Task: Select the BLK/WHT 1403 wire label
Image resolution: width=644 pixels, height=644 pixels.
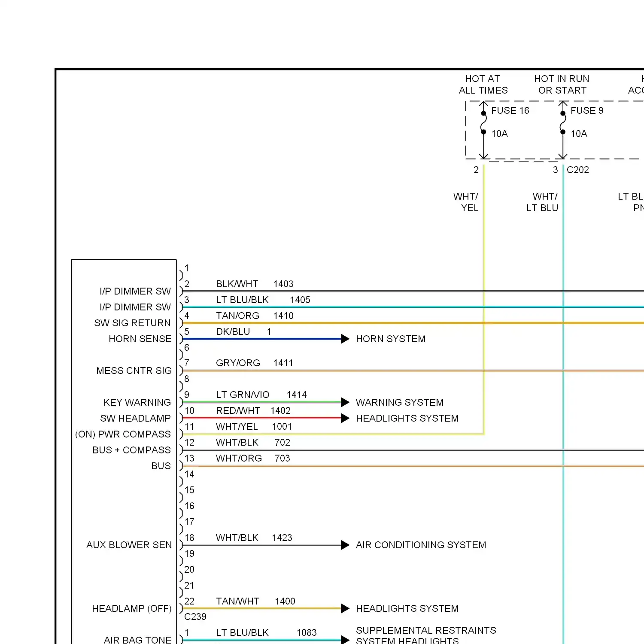Action: coord(255,284)
